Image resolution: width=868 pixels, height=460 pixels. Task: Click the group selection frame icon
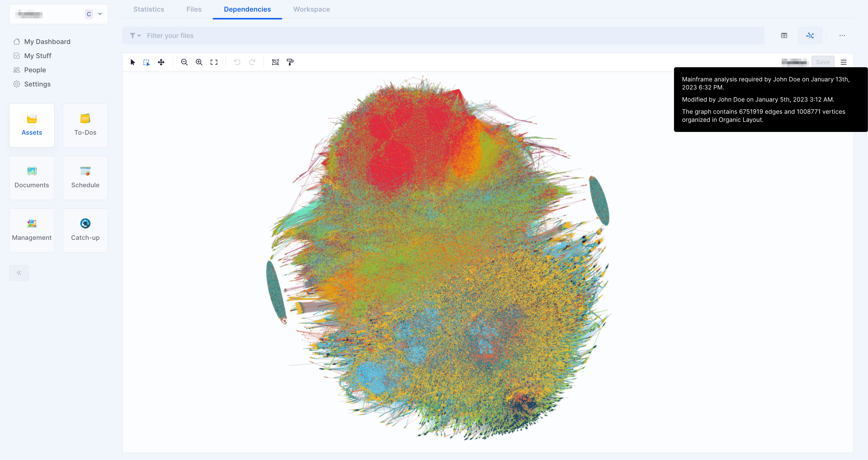pos(275,62)
